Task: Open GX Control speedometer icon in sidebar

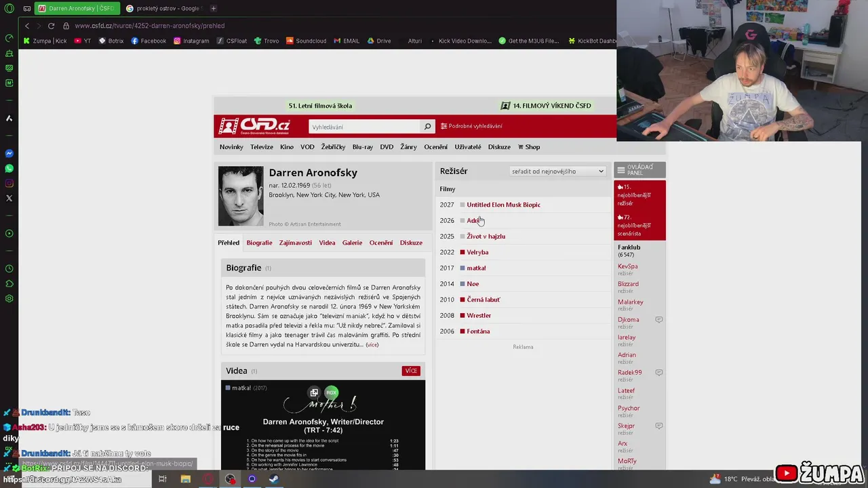Action: tap(9, 38)
